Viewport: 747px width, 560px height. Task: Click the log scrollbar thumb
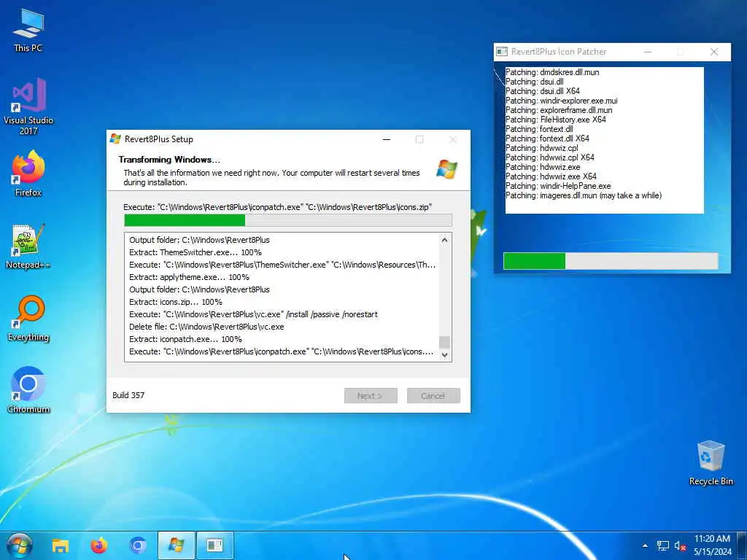[444, 343]
